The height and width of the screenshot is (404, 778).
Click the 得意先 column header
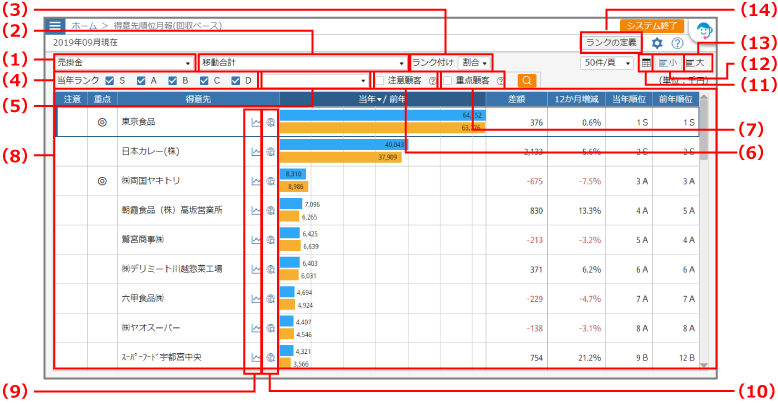pos(198,99)
